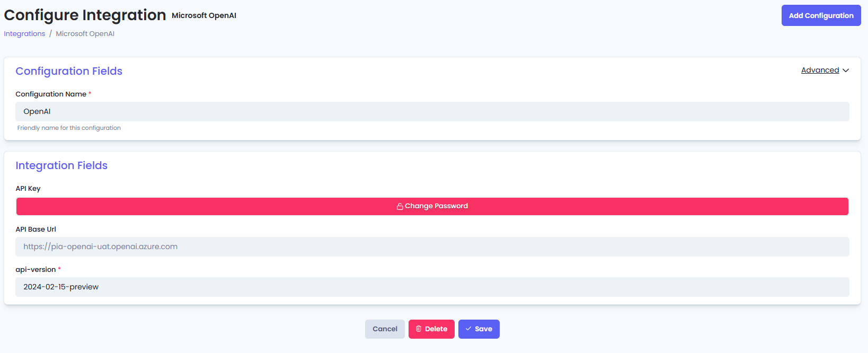The height and width of the screenshot is (353, 868).
Task: Click the 'Configuration Name' label
Action: [x=51, y=94]
